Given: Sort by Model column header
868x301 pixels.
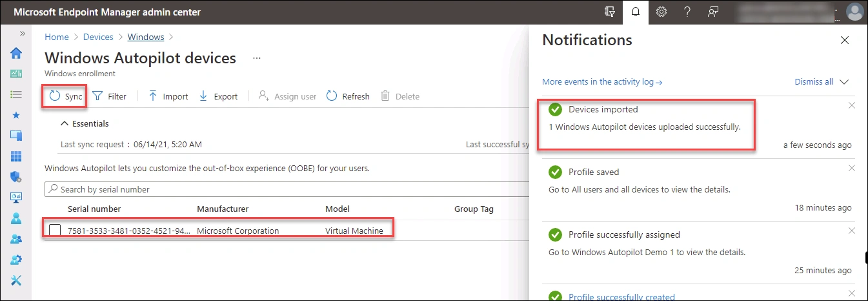Looking at the screenshot, I should tap(338, 209).
